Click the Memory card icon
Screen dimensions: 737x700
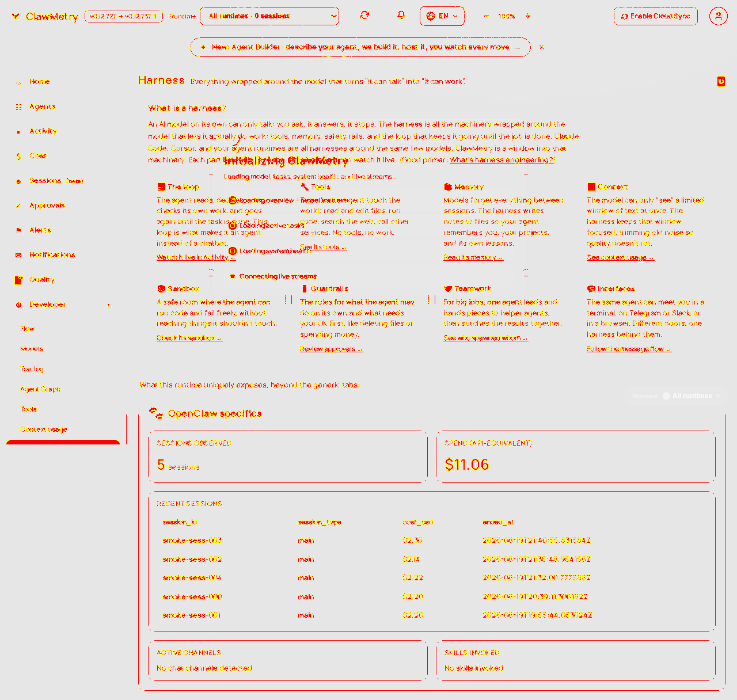tap(448, 187)
